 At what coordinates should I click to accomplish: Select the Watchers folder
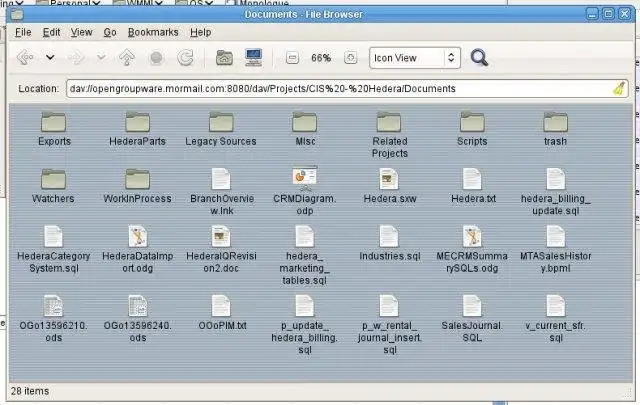[x=53, y=186]
